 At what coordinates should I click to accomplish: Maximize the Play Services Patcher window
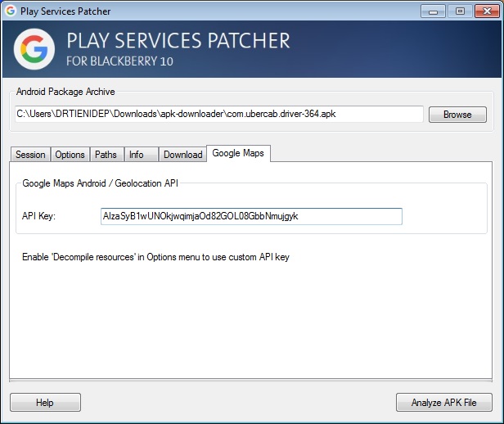(x=460, y=11)
